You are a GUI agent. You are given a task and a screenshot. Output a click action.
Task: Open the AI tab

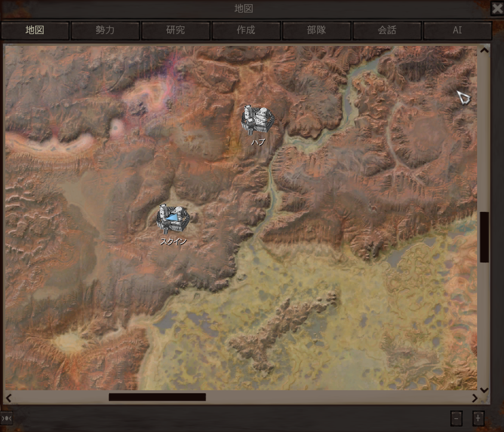pyautogui.click(x=457, y=30)
